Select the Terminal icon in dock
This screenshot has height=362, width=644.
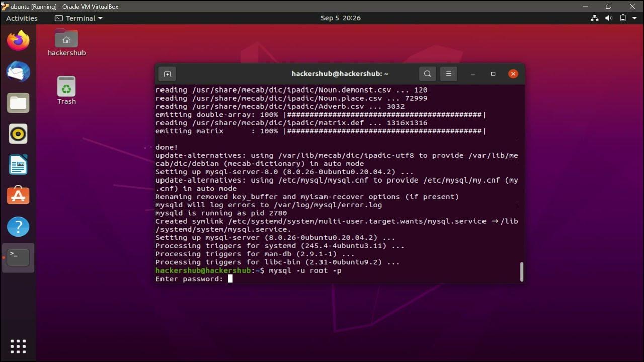click(18, 257)
